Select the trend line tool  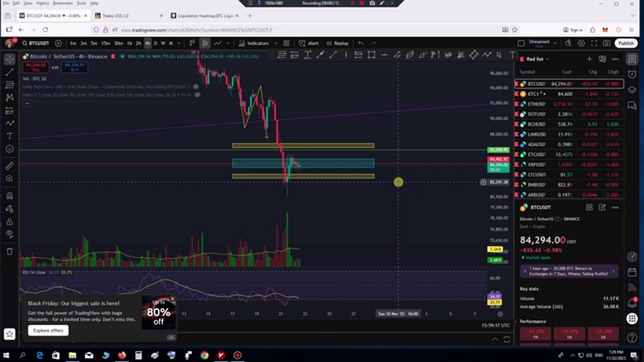(x=10, y=72)
